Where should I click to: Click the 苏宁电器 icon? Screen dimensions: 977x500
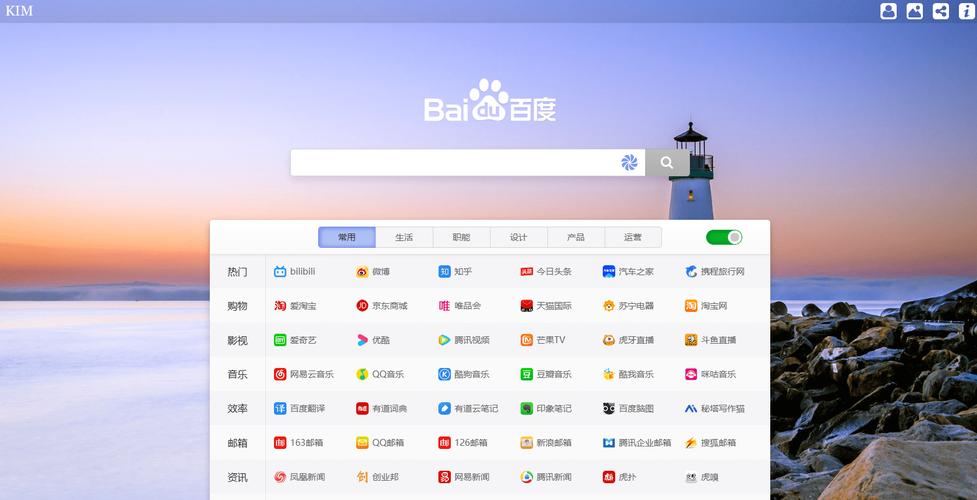[609, 306]
